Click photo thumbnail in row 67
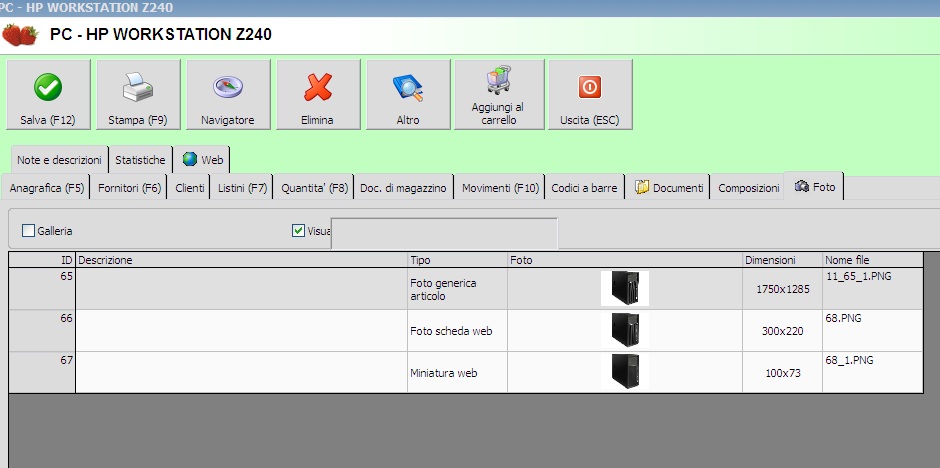 (x=625, y=372)
